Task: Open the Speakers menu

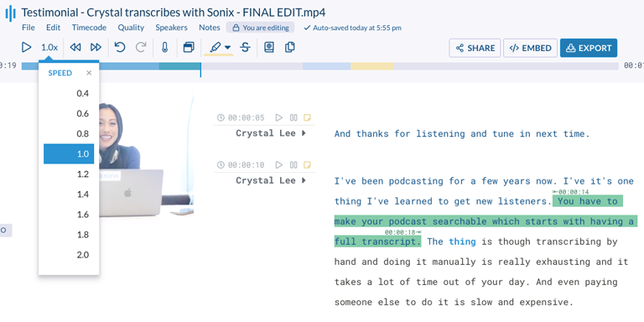Action: (x=171, y=28)
